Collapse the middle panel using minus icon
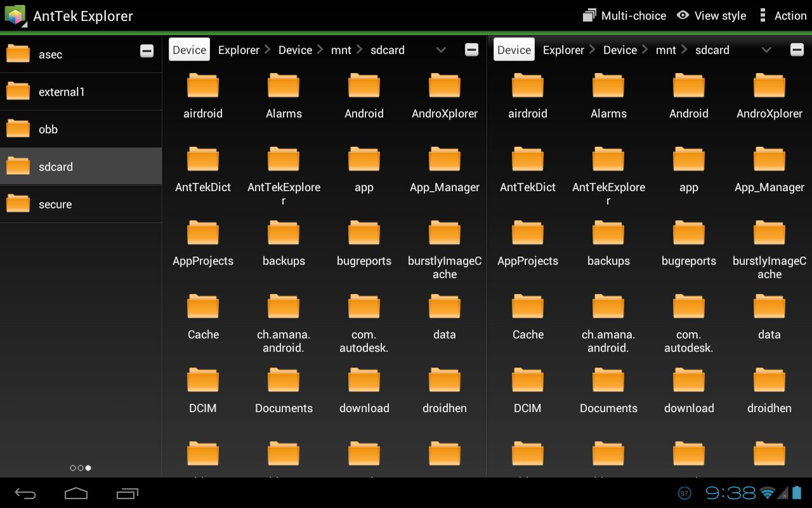The height and width of the screenshot is (508, 812). 471,50
